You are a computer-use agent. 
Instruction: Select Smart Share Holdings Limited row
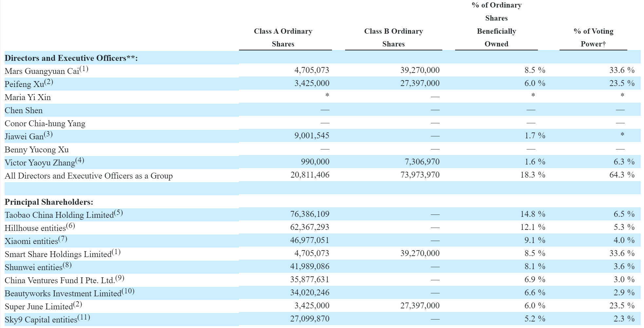(x=322, y=254)
